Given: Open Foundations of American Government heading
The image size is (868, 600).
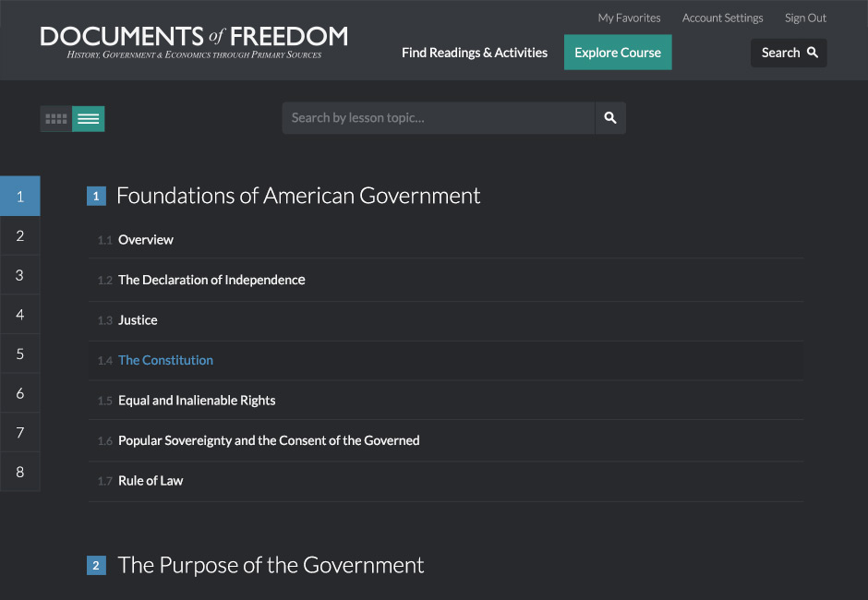Looking at the screenshot, I should click(298, 196).
